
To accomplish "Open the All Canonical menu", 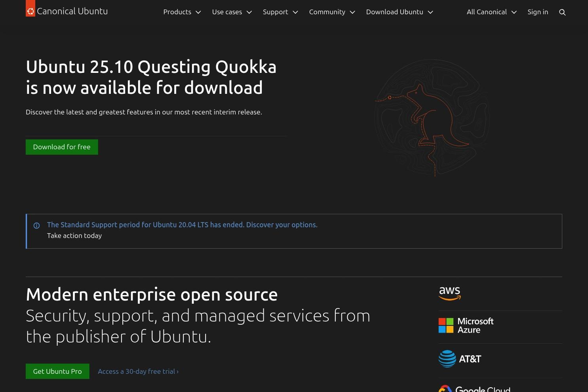I will (492, 12).
